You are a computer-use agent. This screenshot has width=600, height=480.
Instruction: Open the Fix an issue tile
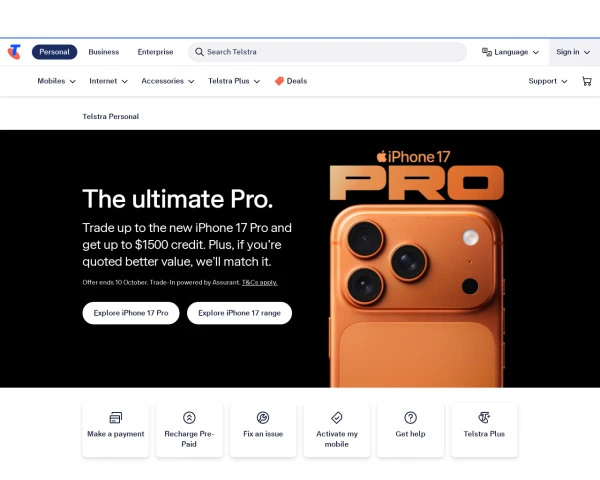click(263, 429)
